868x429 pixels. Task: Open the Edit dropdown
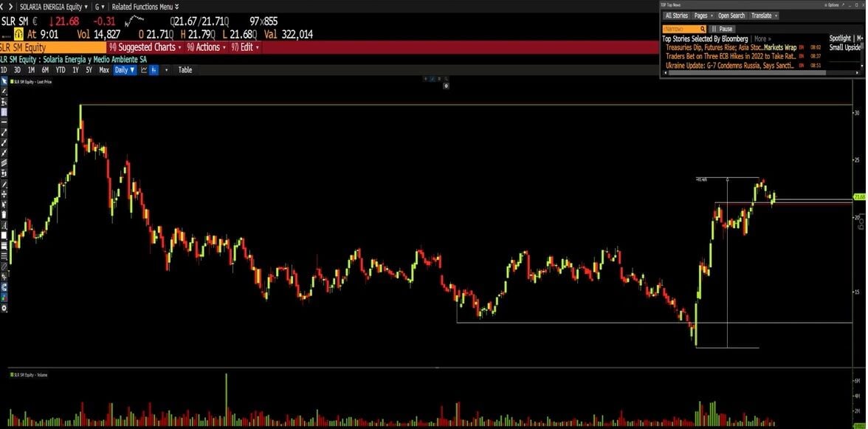point(245,47)
